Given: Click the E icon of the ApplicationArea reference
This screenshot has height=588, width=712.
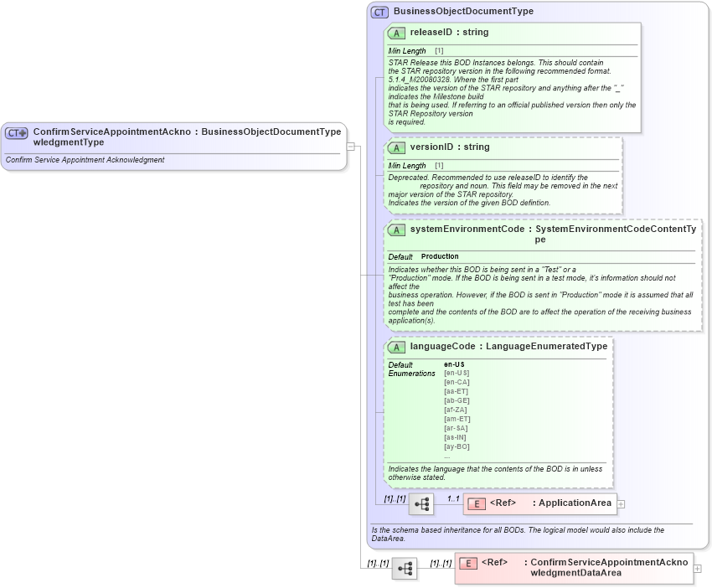Looking at the screenshot, I should pyautogui.click(x=476, y=503).
